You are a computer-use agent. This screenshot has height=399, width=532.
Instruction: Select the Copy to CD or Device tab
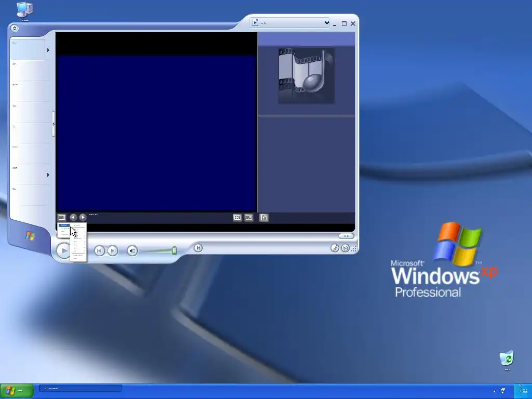(x=31, y=154)
